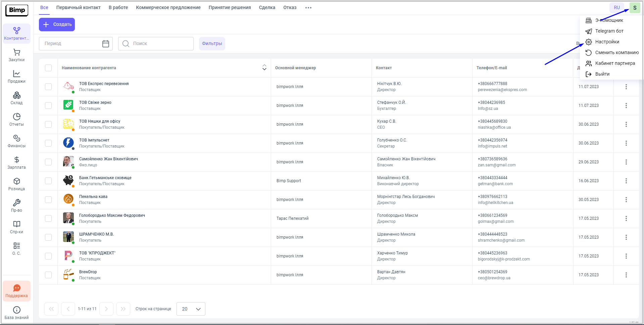Click the calendar icon in Период field
This screenshot has height=325, width=644.
pyautogui.click(x=105, y=44)
